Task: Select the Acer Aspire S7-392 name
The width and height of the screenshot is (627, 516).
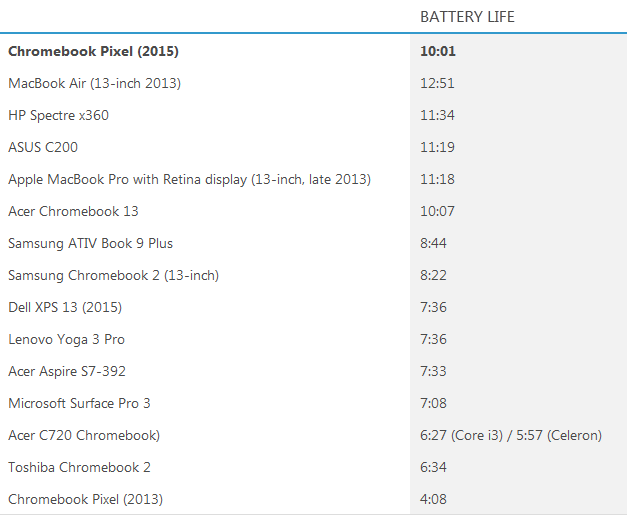Action: (69, 371)
